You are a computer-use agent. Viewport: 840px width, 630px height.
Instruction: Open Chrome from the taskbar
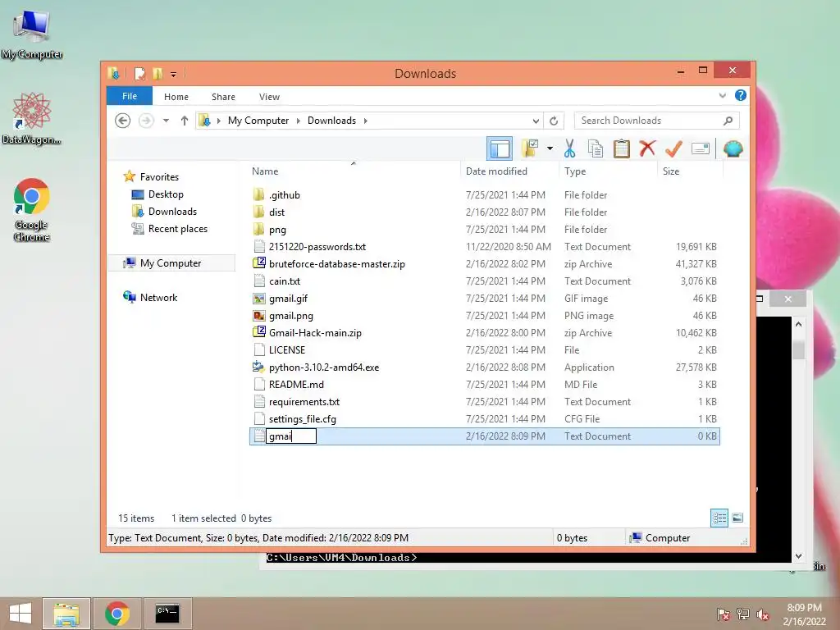pyautogui.click(x=116, y=614)
